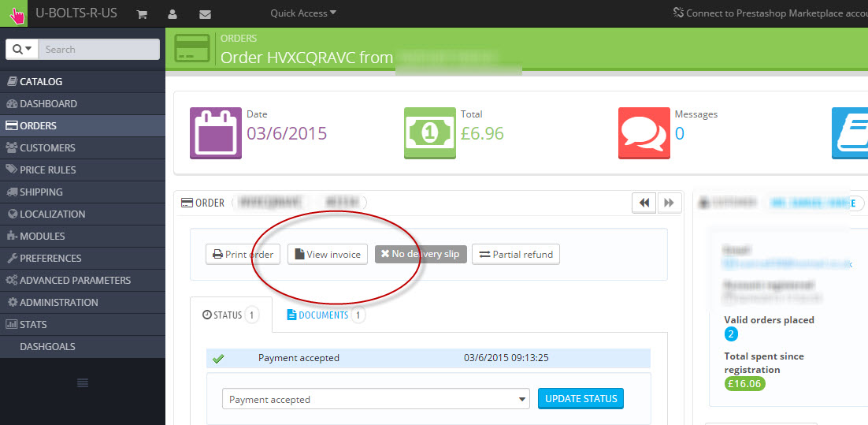Go to Dashboard in sidebar
Image resolution: width=868 pixels, height=425 pixels.
[83, 103]
